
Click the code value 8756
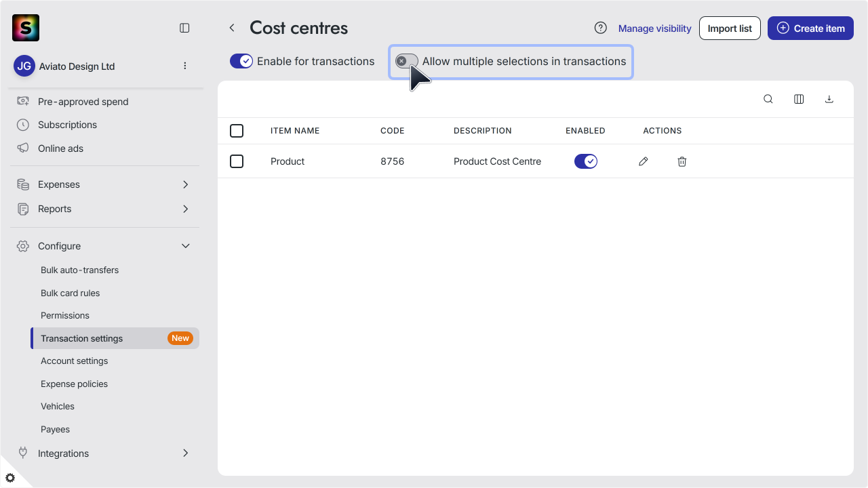(x=392, y=161)
